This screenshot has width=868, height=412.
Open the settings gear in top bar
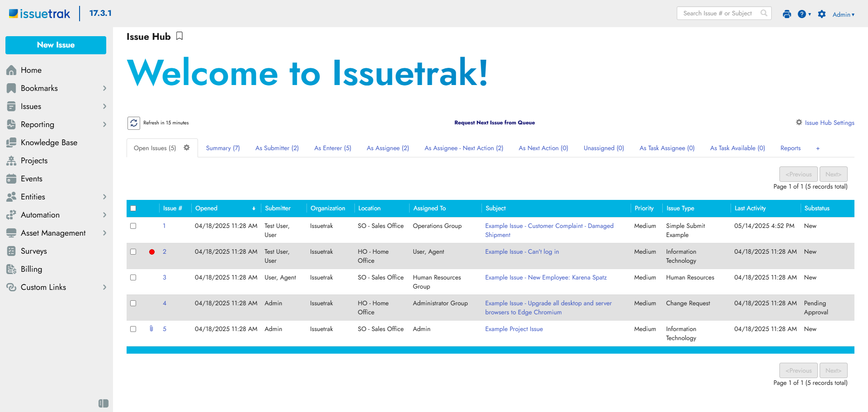click(x=822, y=14)
